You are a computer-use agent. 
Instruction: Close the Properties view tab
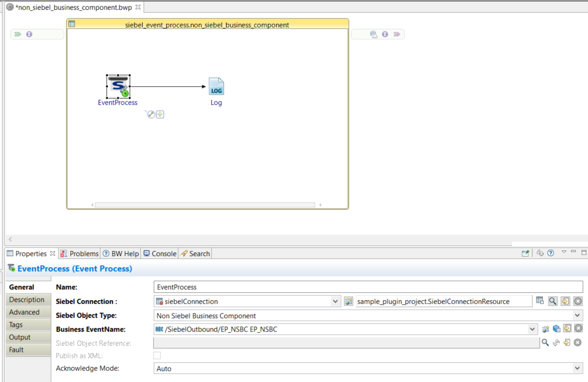click(x=53, y=253)
